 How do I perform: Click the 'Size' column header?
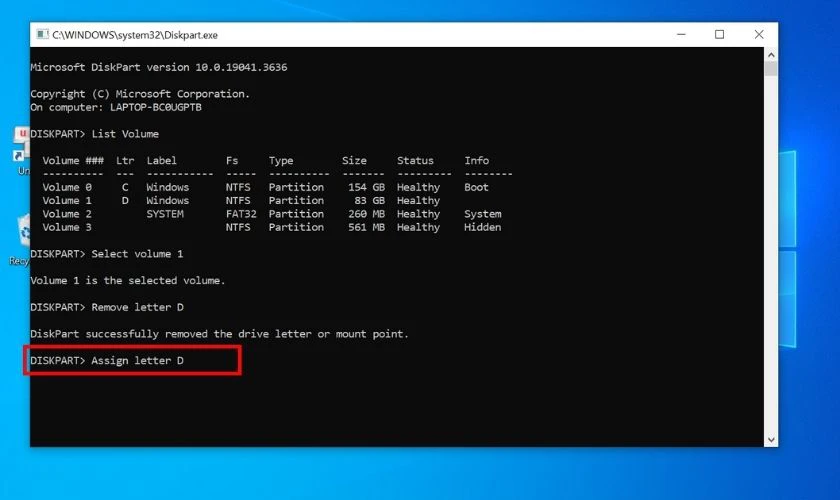coord(354,161)
